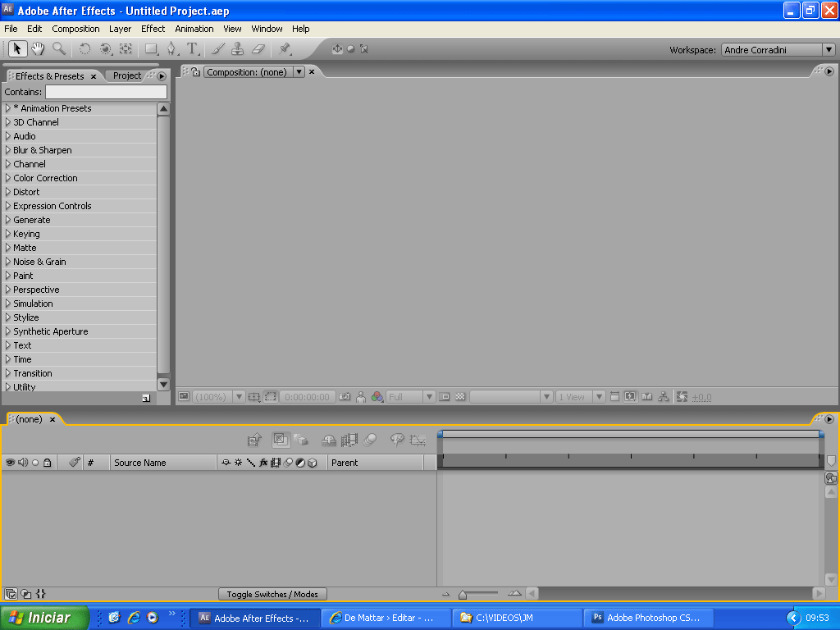Screen dimensions: 840x630
Task: Click the Composition Flowchart icon in viewer
Action: point(663,397)
